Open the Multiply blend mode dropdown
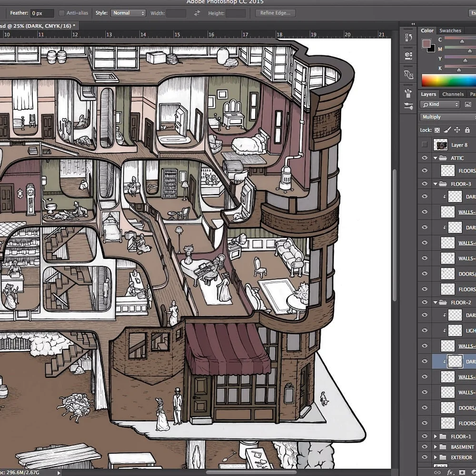 447,117
